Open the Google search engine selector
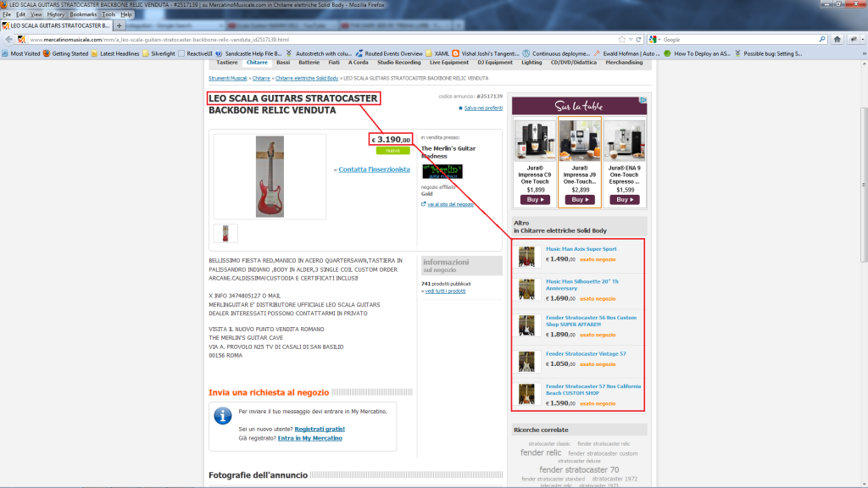 coord(654,39)
